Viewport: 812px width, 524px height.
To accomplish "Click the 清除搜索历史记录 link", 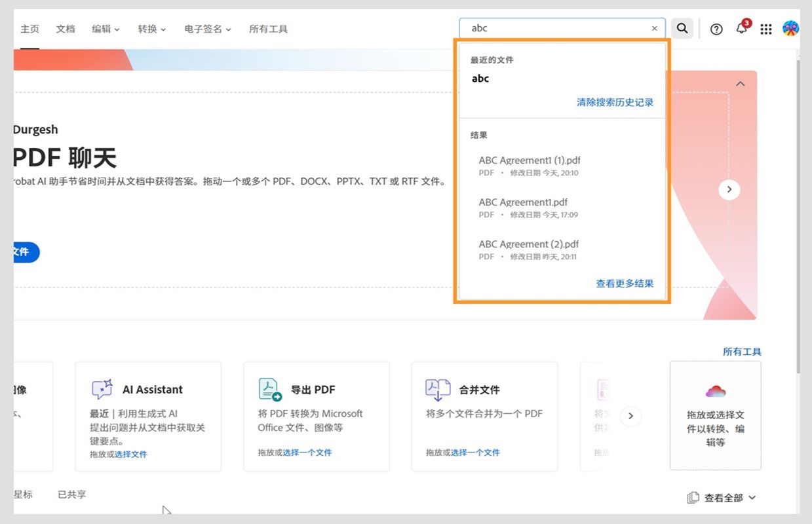I will (x=614, y=102).
